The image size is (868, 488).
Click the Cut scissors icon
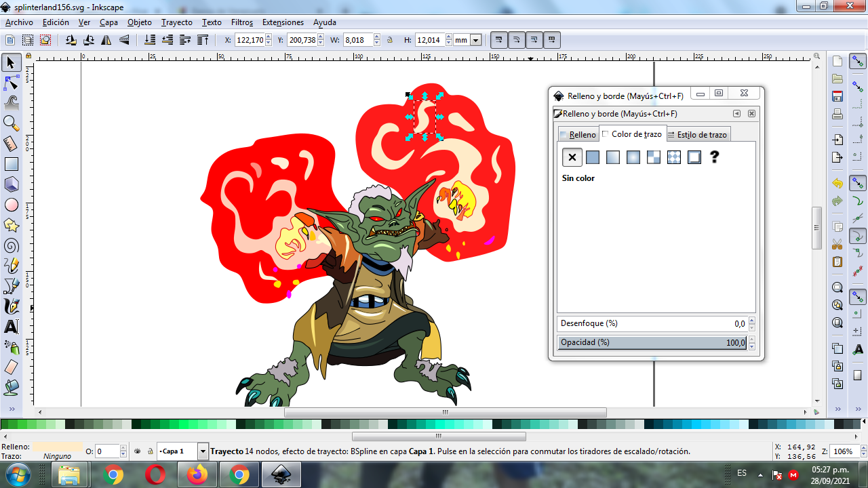[x=837, y=244]
